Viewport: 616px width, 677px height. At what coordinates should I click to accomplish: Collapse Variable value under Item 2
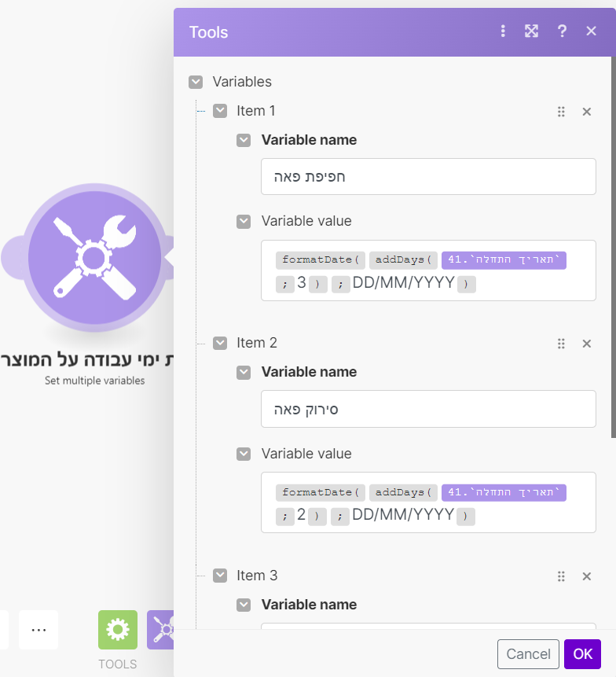pos(244,454)
